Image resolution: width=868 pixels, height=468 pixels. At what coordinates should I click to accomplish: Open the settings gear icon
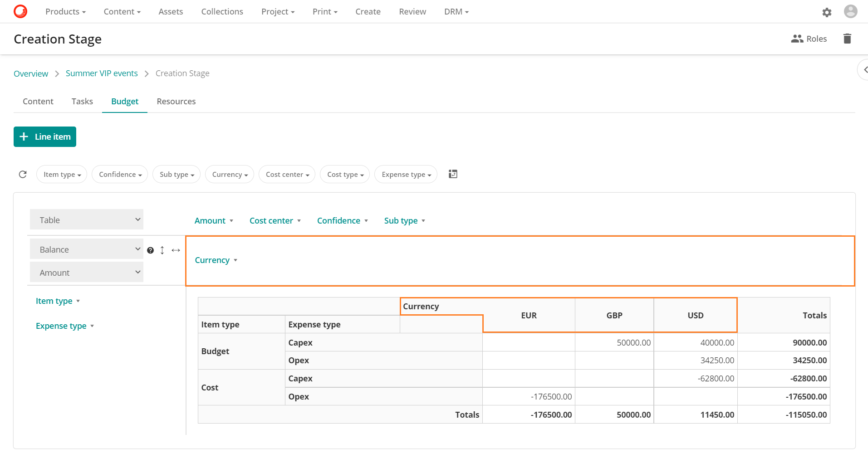[x=827, y=12]
